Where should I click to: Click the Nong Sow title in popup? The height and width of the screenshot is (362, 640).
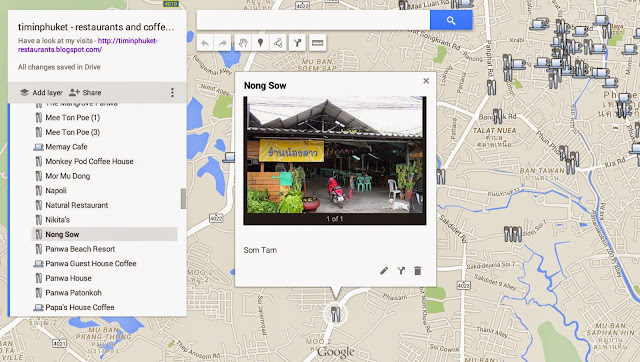(x=265, y=86)
